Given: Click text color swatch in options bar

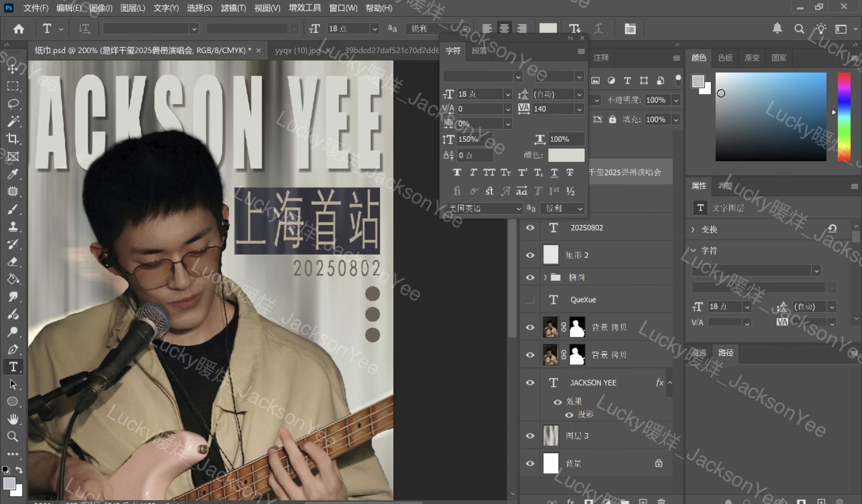Looking at the screenshot, I should [x=547, y=28].
